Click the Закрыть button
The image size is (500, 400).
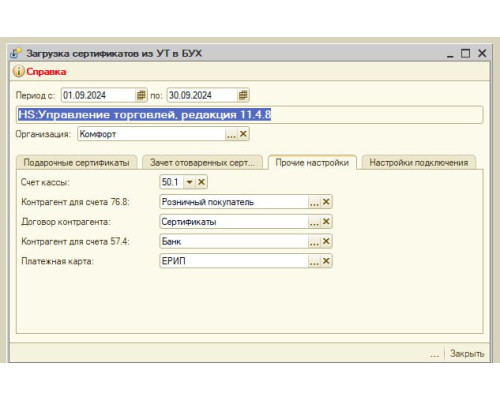(x=467, y=353)
